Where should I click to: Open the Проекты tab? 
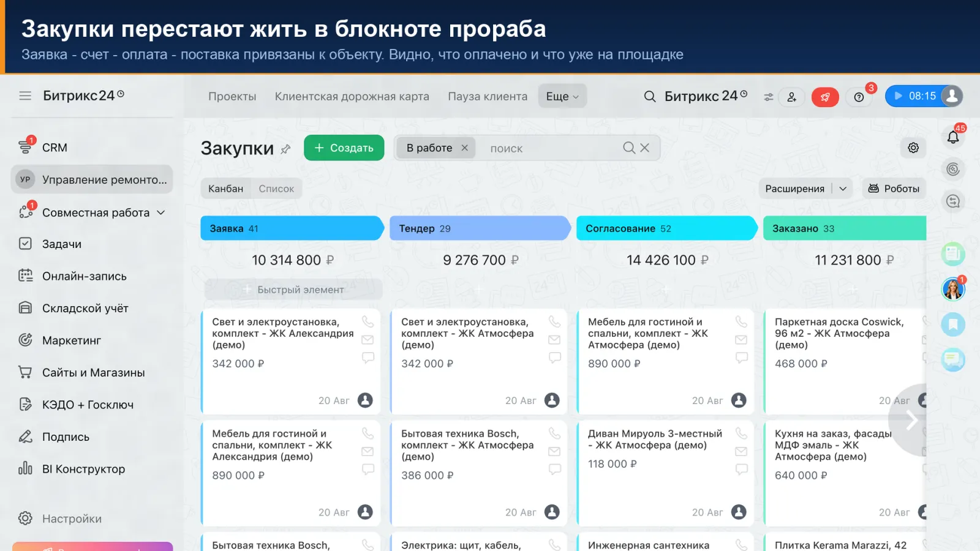pos(232,96)
